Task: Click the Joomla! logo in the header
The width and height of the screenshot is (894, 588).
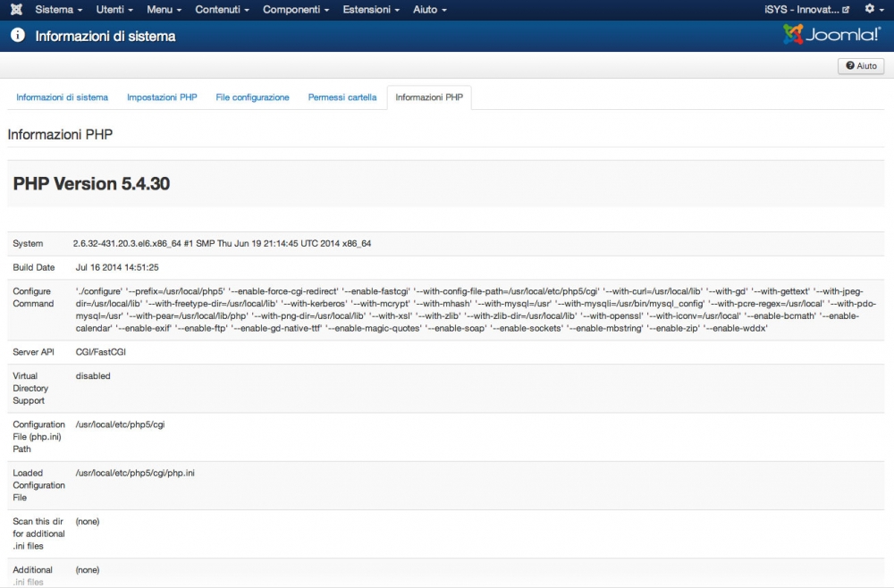Action: pyautogui.click(x=831, y=35)
